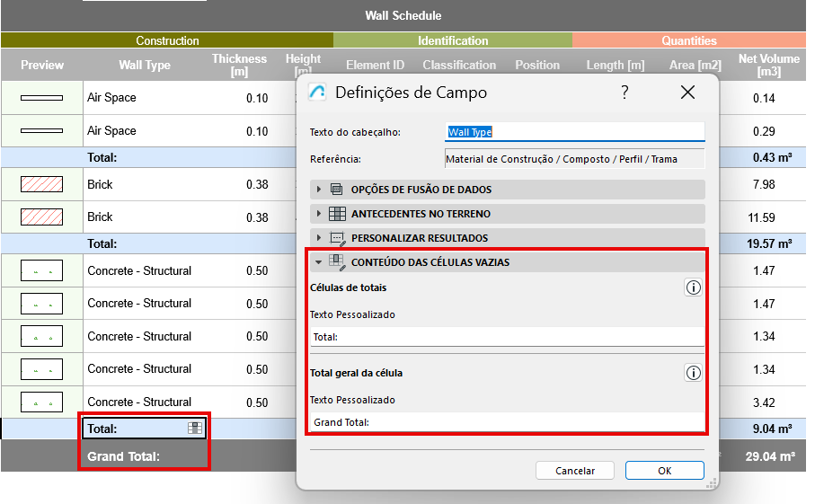Viewport: 815px width, 504px height.
Task: Select the Grand Total: cell
Action: coord(144,456)
